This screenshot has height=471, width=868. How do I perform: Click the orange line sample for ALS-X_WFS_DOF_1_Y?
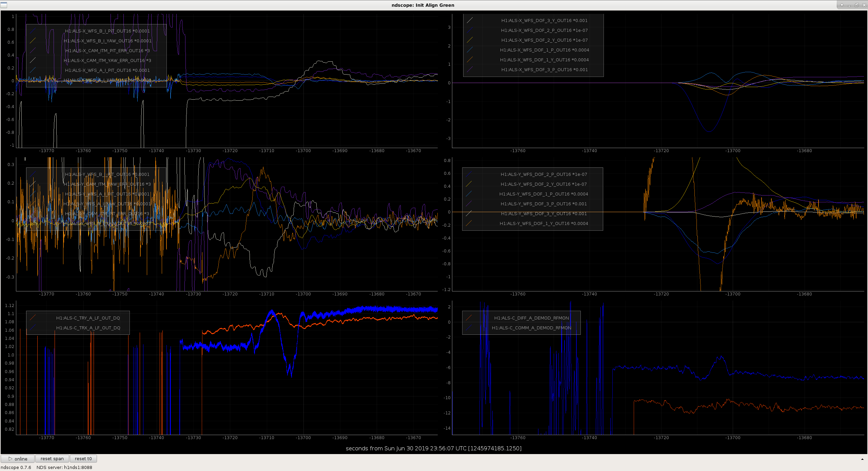pos(470,60)
